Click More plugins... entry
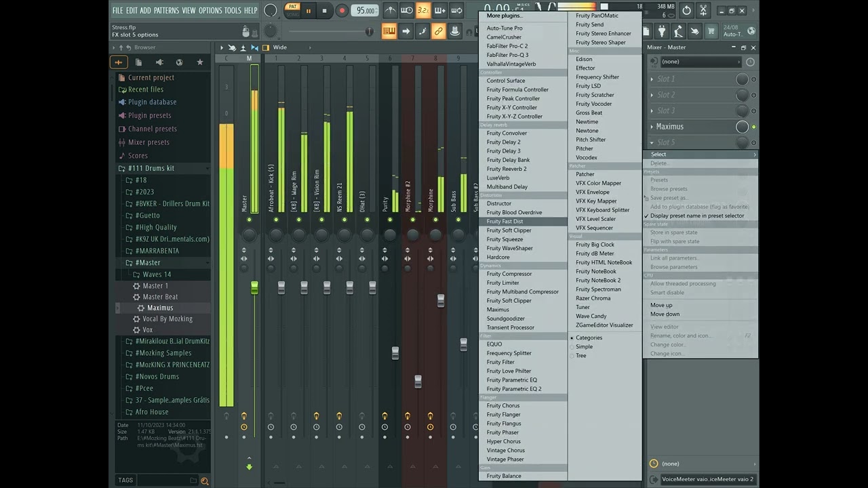This screenshot has width=868, height=488. tap(504, 16)
